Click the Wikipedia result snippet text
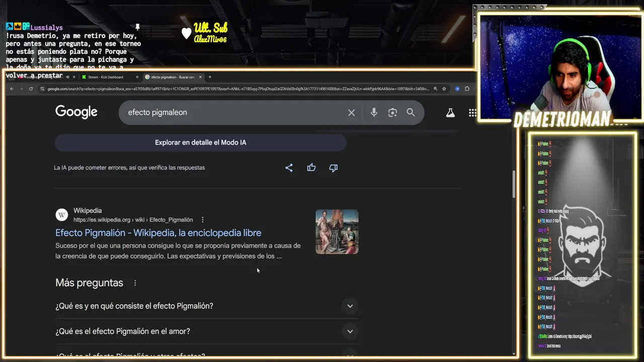The height and width of the screenshot is (362, 644). tap(178, 251)
